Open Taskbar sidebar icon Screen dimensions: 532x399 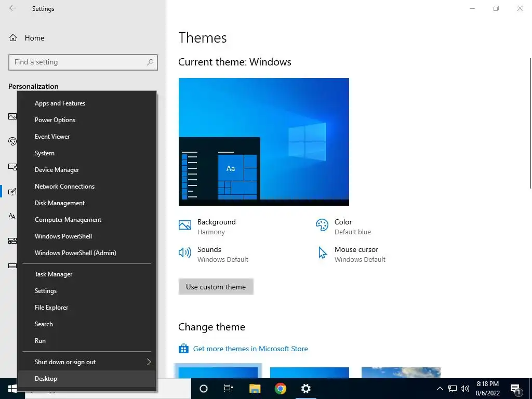pyautogui.click(x=12, y=265)
